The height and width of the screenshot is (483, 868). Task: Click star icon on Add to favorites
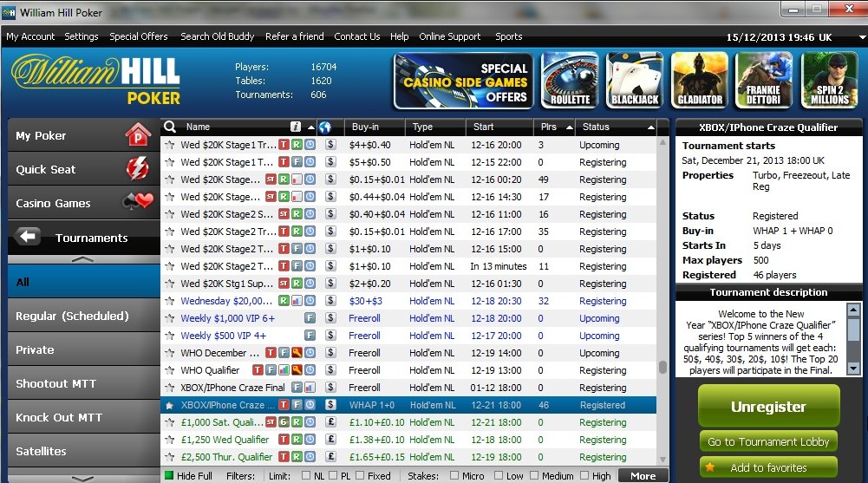coord(709,467)
